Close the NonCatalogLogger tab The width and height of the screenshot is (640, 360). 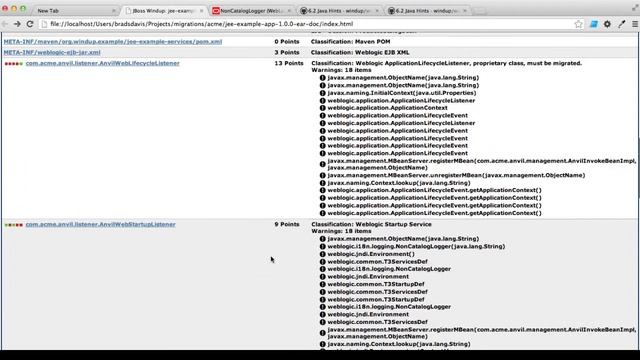pos(289,11)
